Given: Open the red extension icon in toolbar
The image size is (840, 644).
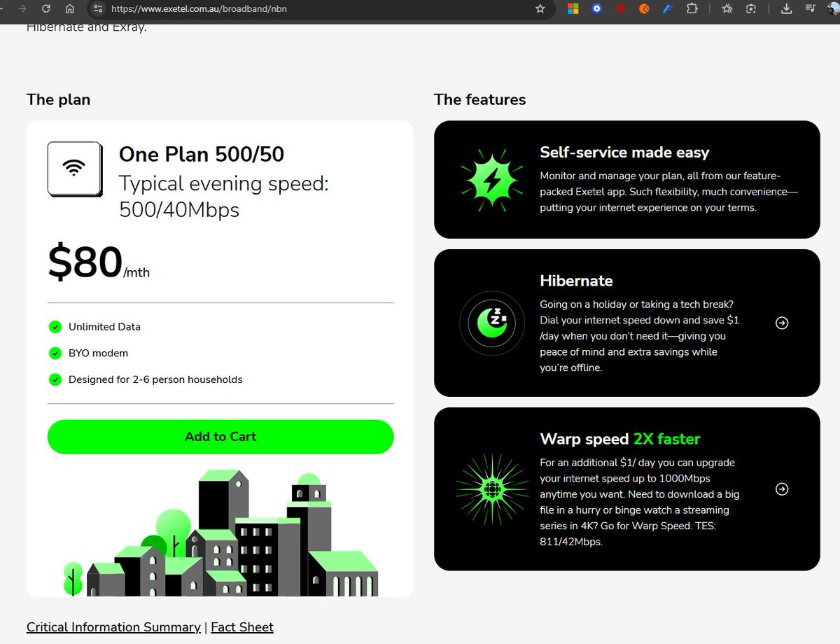Looking at the screenshot, I should [x=620, y=9].
